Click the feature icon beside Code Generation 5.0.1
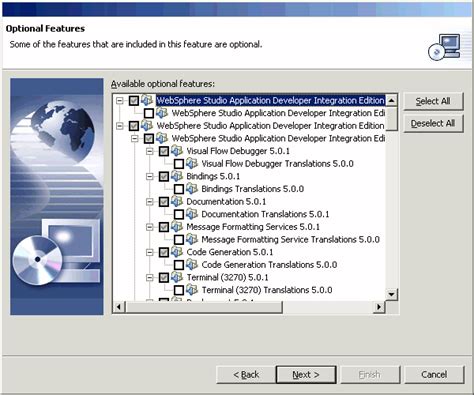Image resolution: width=474 pixels, height=395 pixels. pos(177,252)
